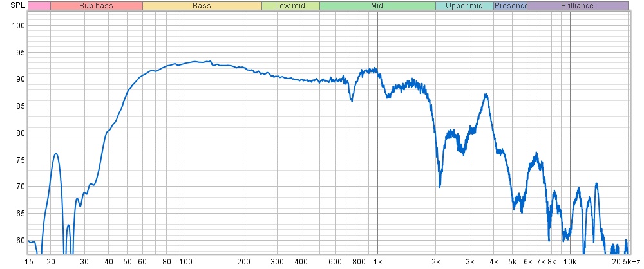Select the 300 frequency axis label
644x269 pixels.
pos(277,262)
